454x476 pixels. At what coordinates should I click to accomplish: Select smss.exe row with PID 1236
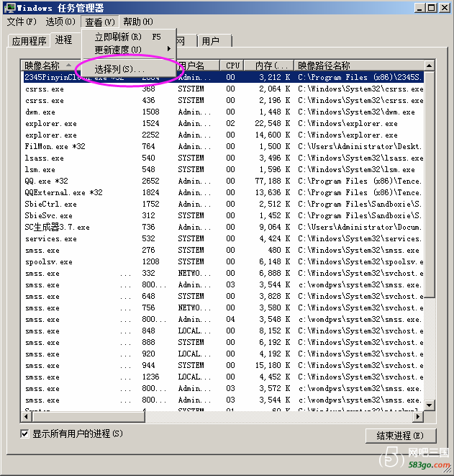[223, 377]
